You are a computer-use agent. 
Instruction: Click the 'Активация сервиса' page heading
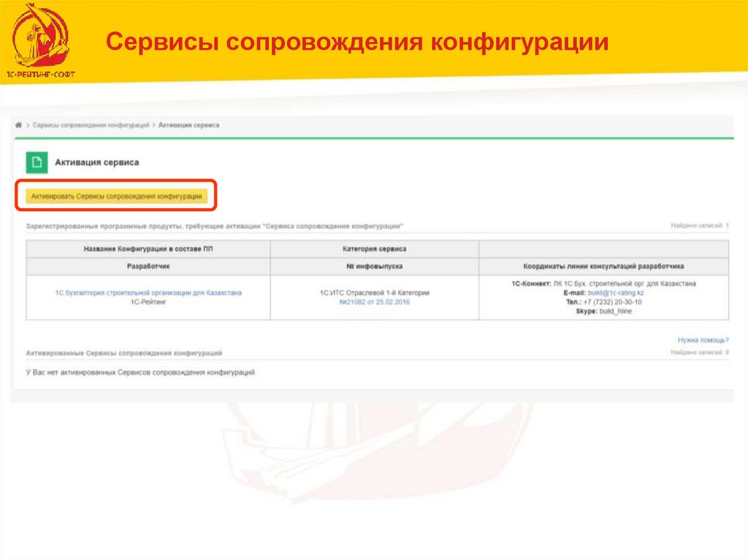pos(97,162)
